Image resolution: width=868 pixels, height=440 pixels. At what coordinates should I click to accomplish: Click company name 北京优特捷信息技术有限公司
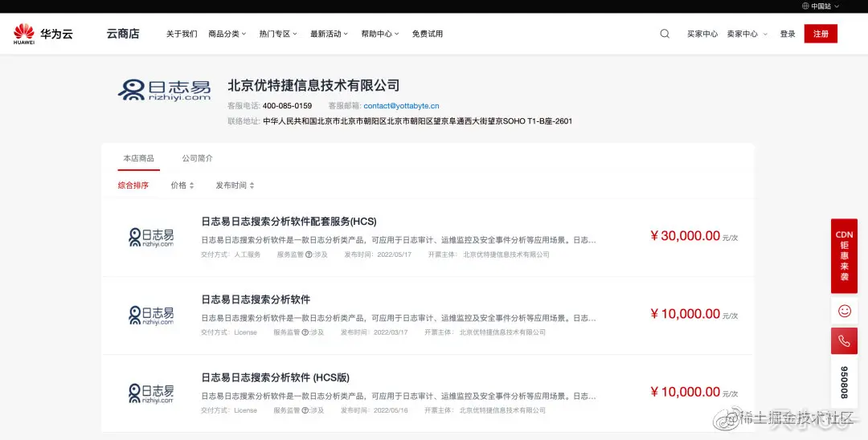(x=314, y=85)
